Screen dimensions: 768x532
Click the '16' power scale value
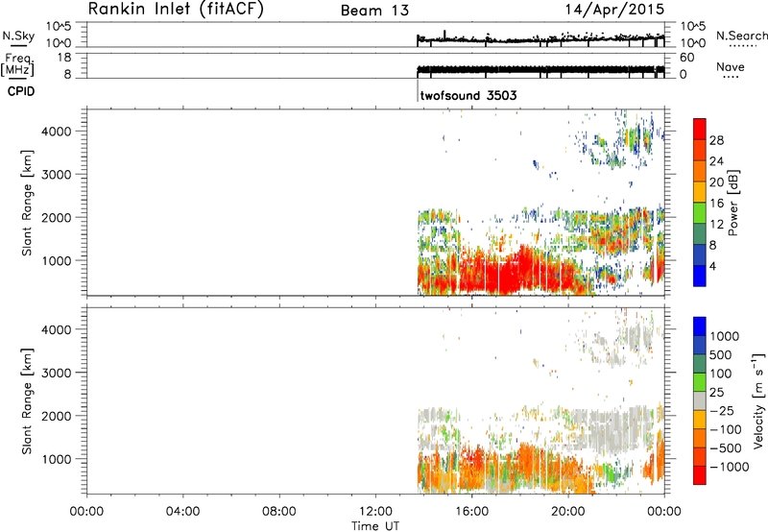pos(716,204)
